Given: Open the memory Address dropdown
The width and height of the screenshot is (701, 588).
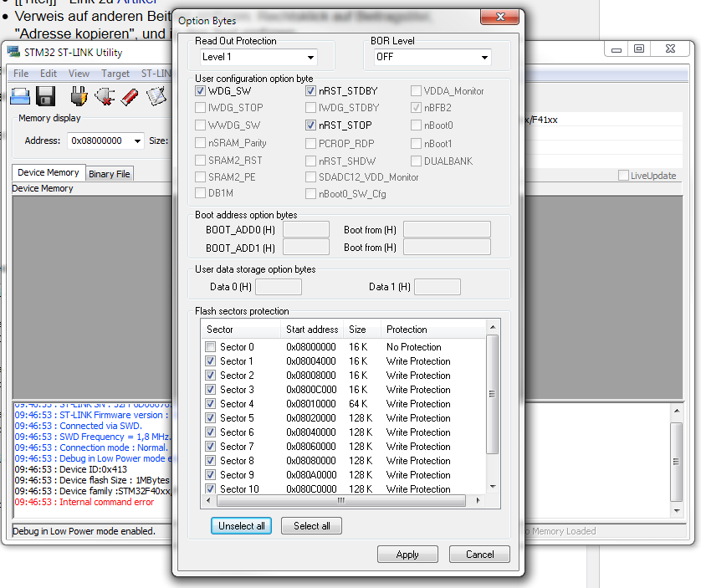Looking at the screenshot, I should point(136,141).
